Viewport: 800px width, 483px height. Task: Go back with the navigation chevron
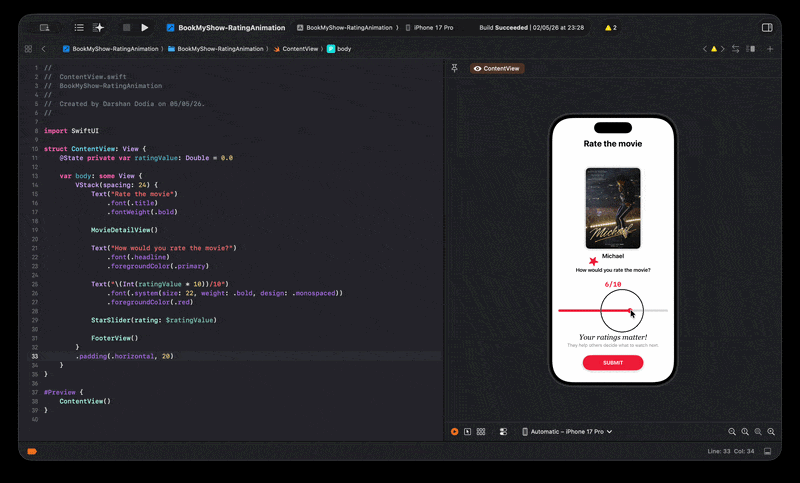coord(43,49)
